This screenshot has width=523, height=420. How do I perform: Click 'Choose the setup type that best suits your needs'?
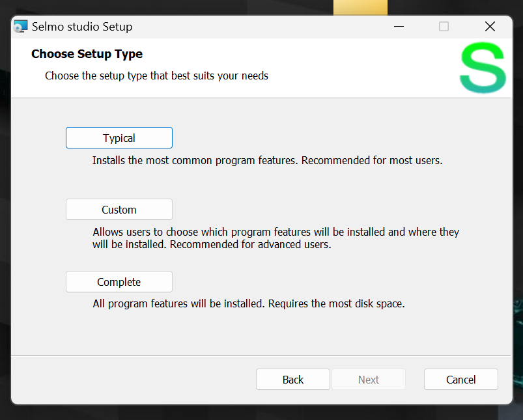(x=156, y=76)
